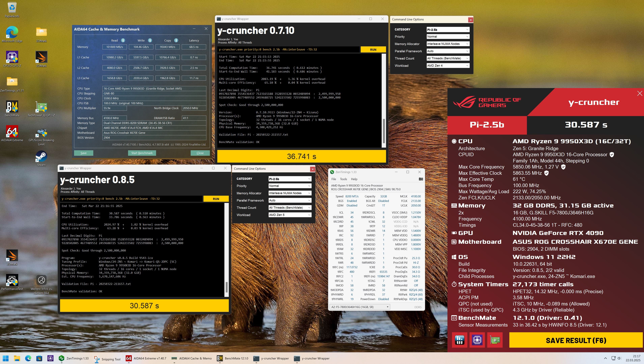Screen dimensions: 644x364
Task: Click RUN in y-cruncher 0.8.5 window
Action: pos(216,199)
